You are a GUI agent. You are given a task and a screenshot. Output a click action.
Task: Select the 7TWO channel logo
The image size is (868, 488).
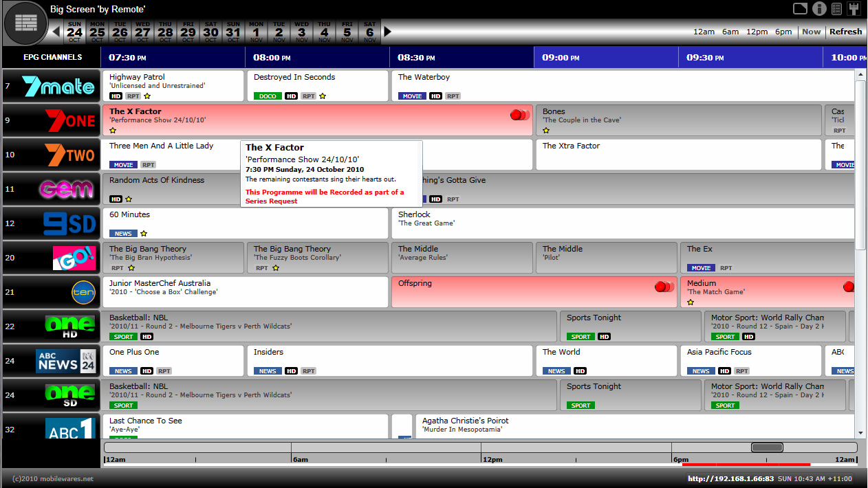(x=69, y=155)
